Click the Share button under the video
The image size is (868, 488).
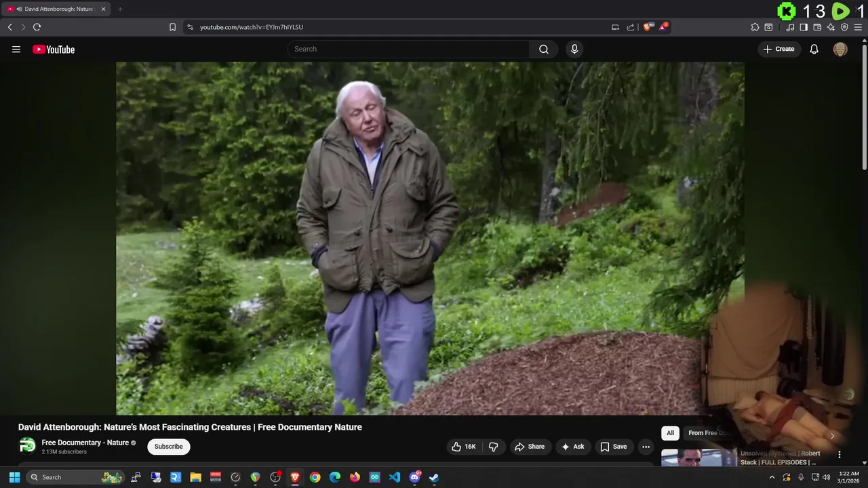(x=530, y=447)
